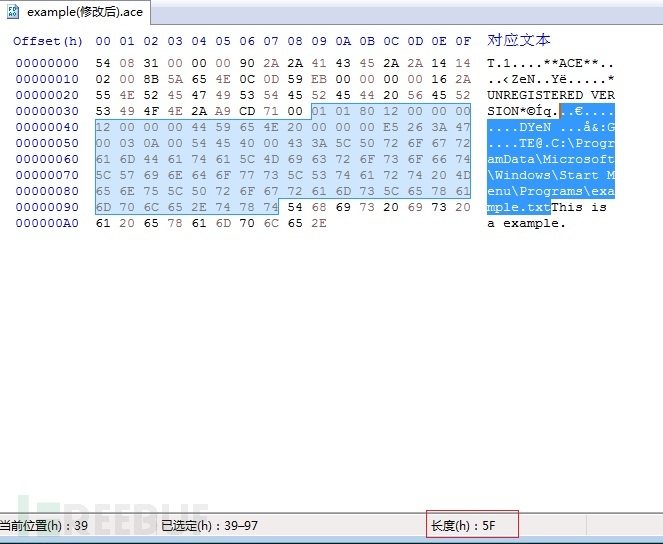Viewport: 663px width, 544px height.
Task: Select offset row 00000020
Action: [47, 95]
